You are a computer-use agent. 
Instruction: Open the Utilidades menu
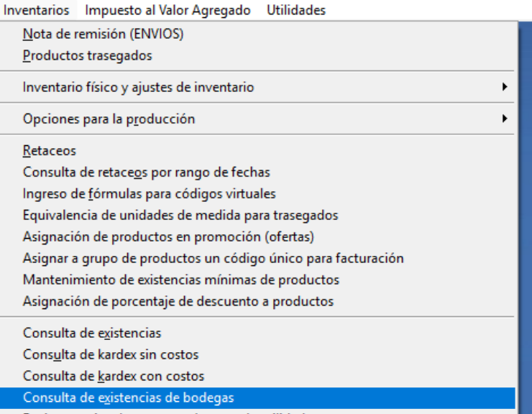(x=295, y=10)
